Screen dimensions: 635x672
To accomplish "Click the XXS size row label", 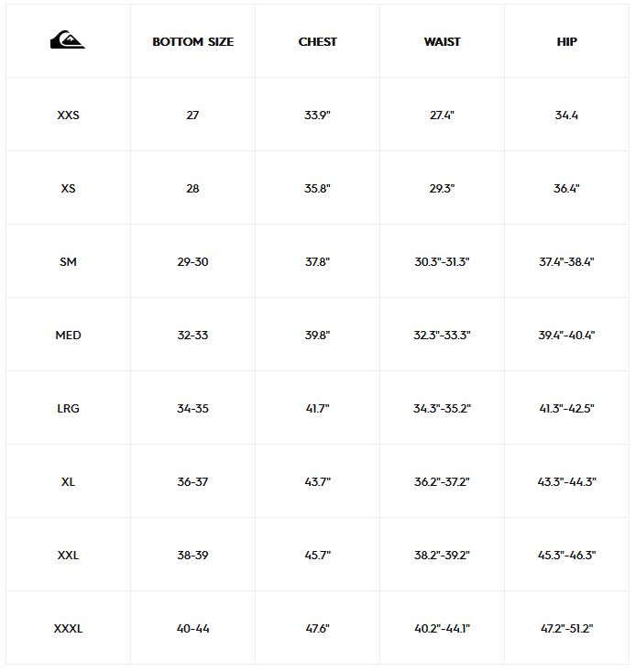I will pos(68,116).
